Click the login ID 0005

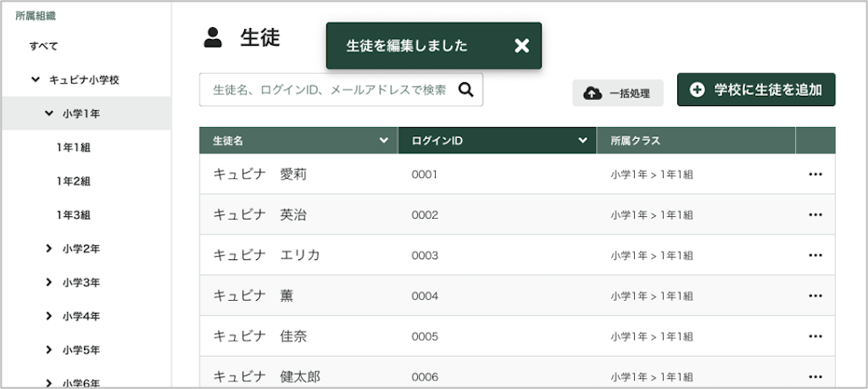(425, 336)
